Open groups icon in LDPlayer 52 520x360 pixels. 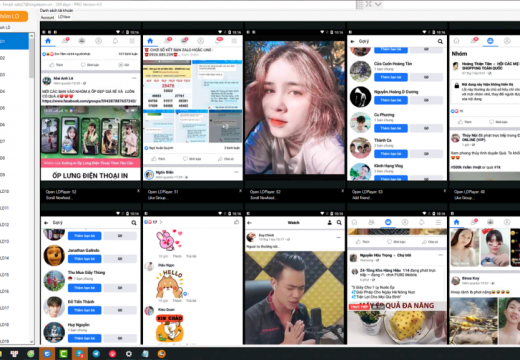pyautogui.click(x=82, y=41)
